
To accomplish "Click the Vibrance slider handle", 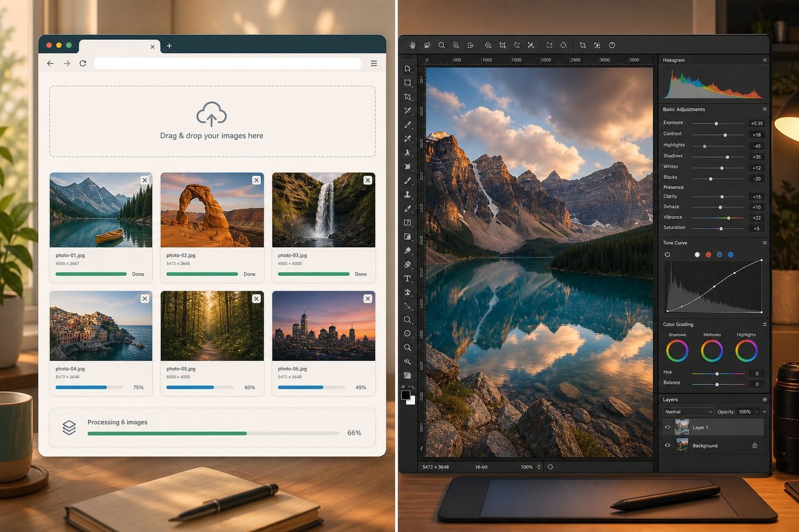I will pos(728,218).
